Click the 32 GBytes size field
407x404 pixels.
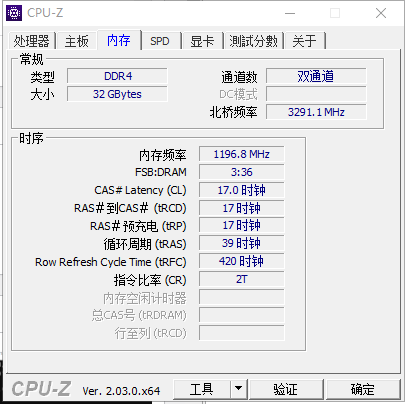tap(117, 94)
